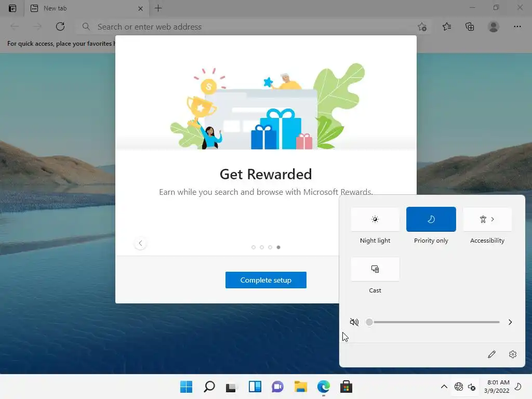Select fourth carousel page dot
Viewport: 532px width, 399px height.
(x=278, y=247)
